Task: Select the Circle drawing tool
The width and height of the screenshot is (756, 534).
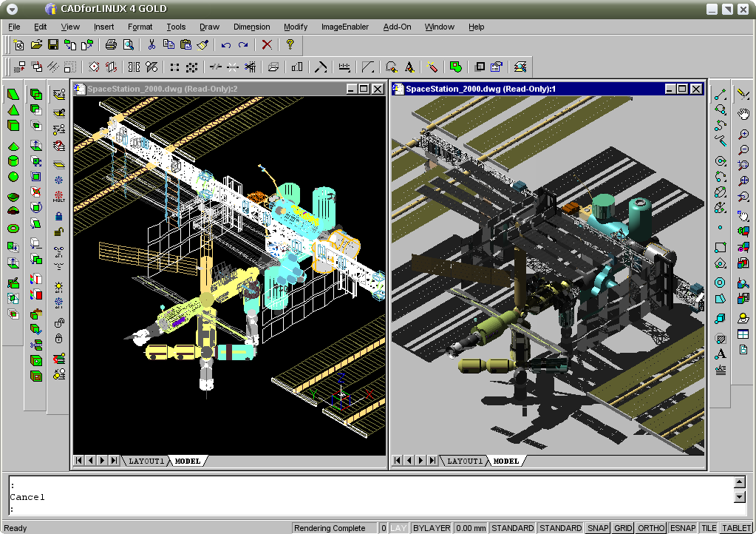Action: [721, 161]
